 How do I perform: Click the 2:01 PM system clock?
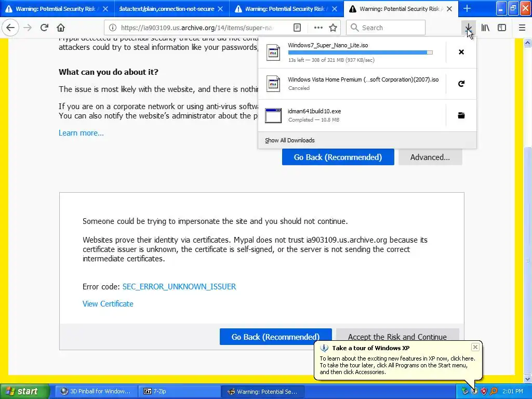click(x=513, y=391)
